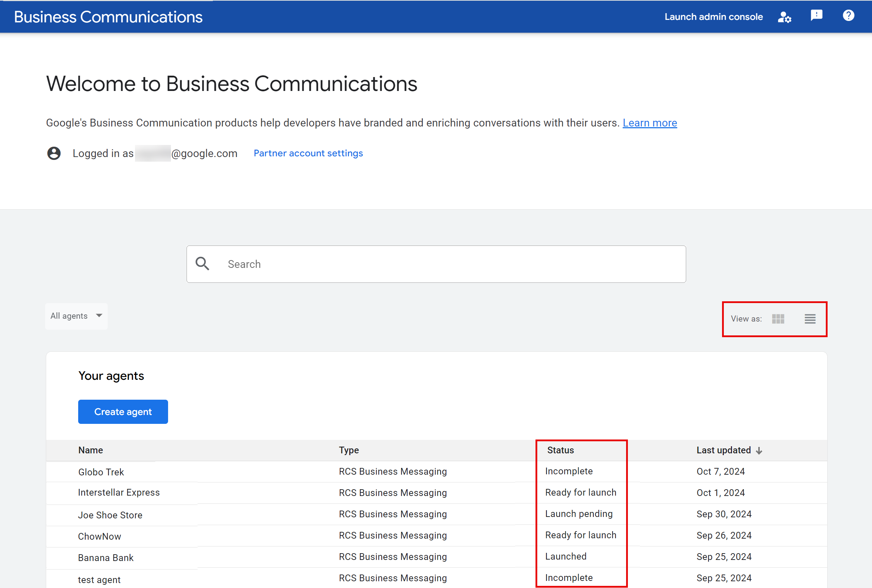
Task: Click the Create agent button
Action: coord(123,411)
